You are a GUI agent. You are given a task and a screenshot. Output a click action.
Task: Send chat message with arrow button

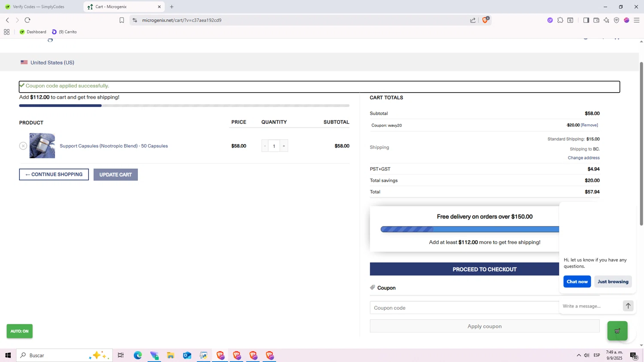tap(628, 306)
